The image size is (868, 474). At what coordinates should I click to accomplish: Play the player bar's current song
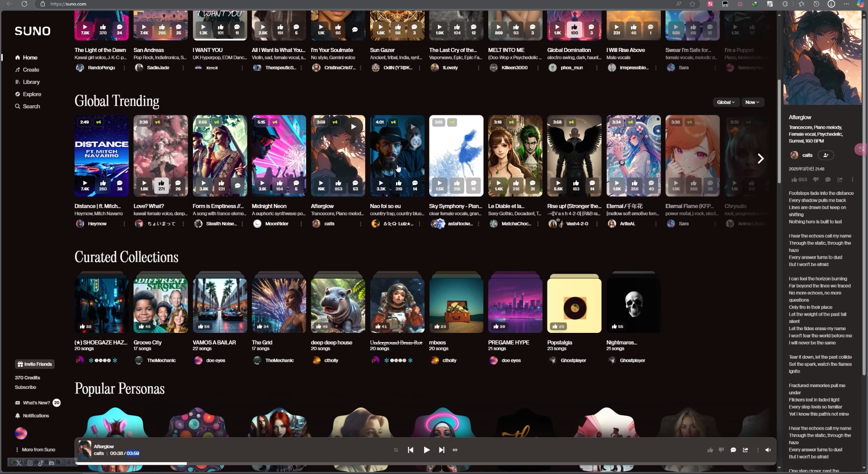click(x=426, y=450)
